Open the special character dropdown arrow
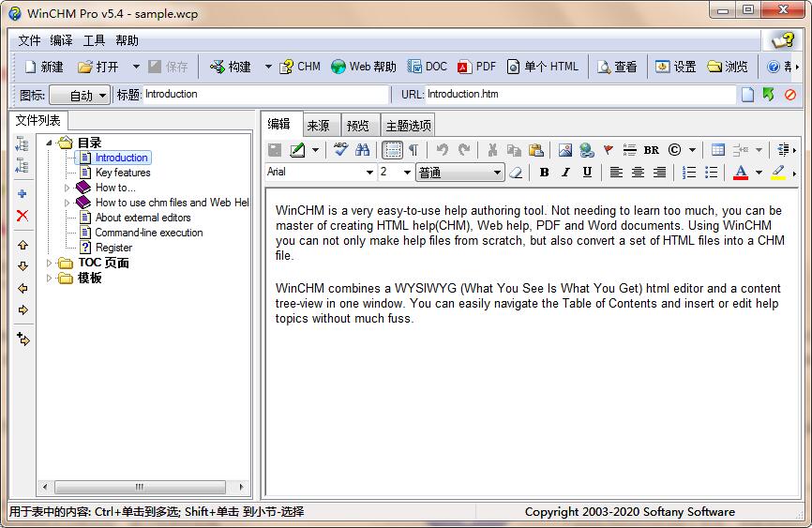The height and width of the screenshot is (528, 812). (692, 150)
